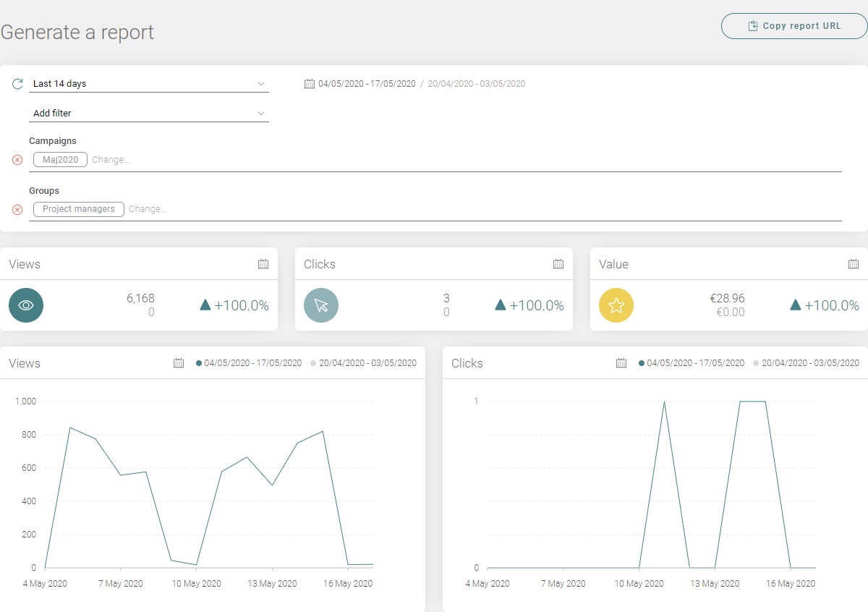Click the cursor icon in Clicks card
Image resolution: width=868 pixels, height=612 pixels.
[x=321, y=305]
